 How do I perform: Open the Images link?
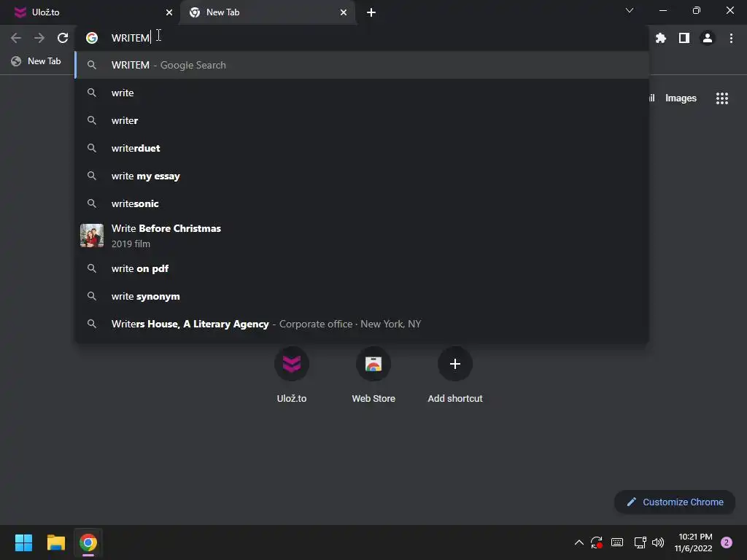(x=681, y=98)
